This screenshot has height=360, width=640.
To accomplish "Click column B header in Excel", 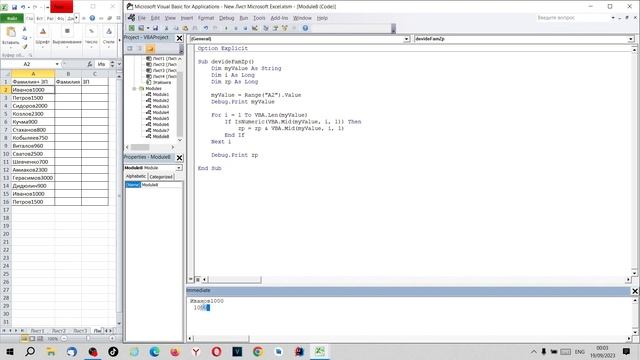I will pyautogui.click(x=68, y=74).
